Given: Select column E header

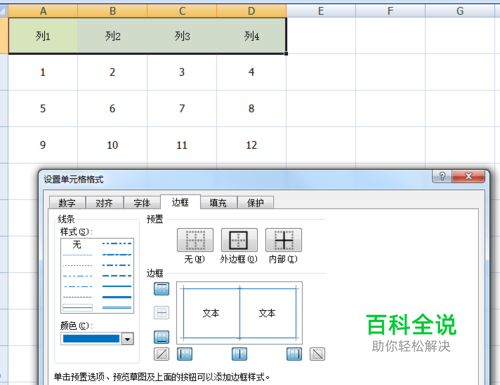Looking at the screenshot, I should (321, 11).
